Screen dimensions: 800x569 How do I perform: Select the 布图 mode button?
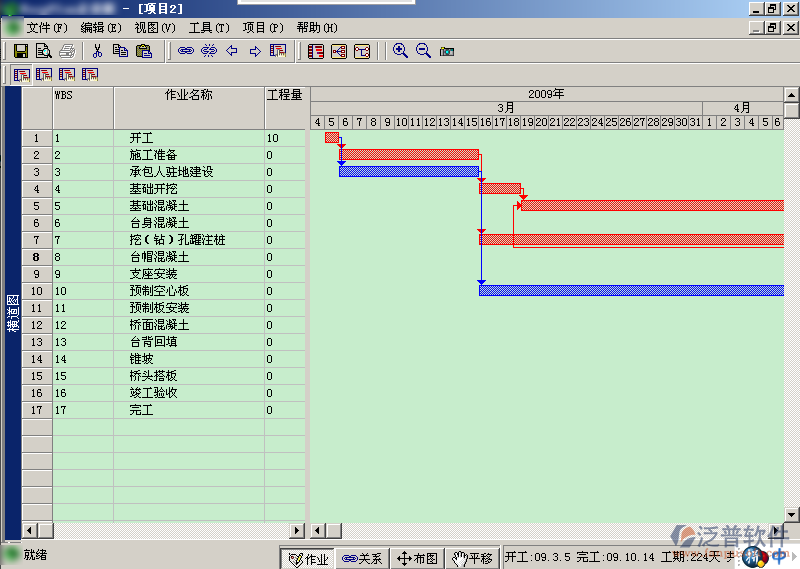pyautogui.click(x=418, y=559)
